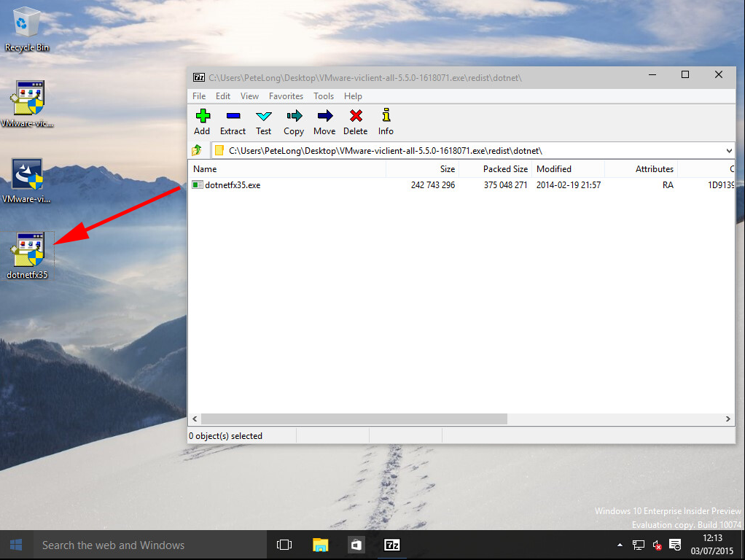Open the Favorites menu

tap(286, 96)
